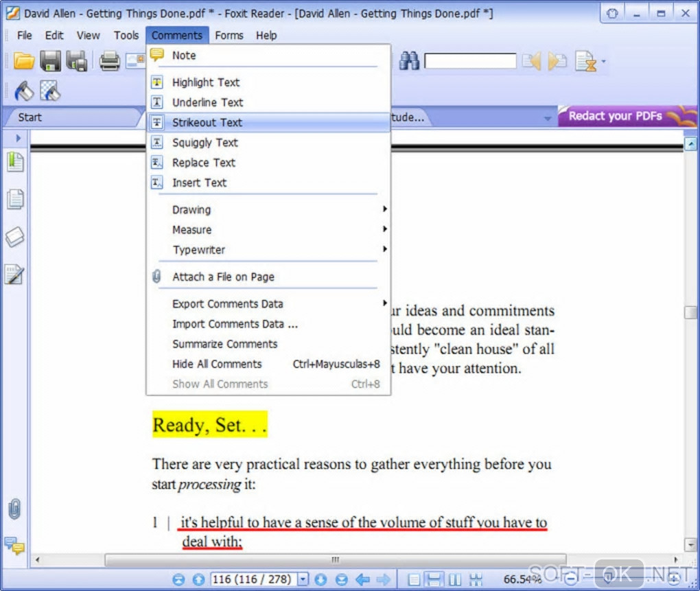Select the continuous page layout icon
The width and height of the screenshot is (700, 591).
point(434,579)
